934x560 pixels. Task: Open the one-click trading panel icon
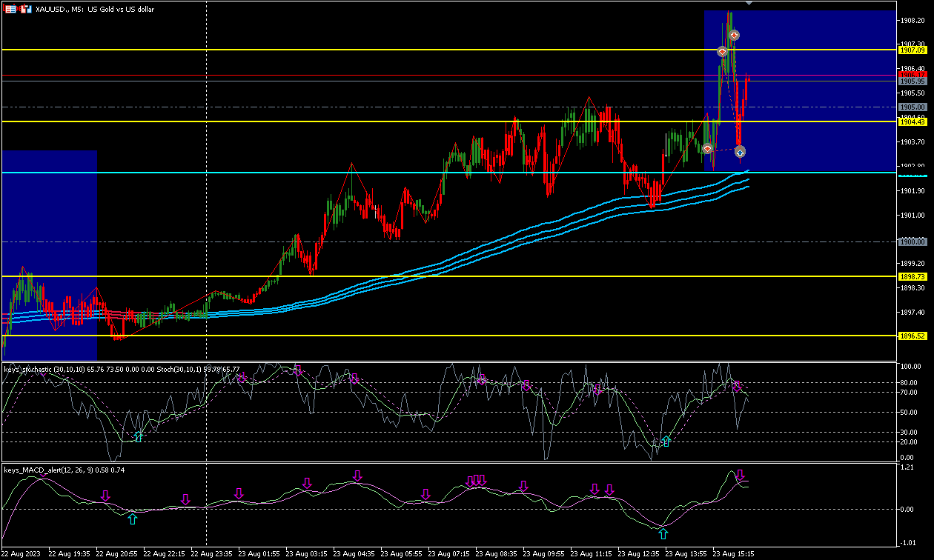(26, 9)
